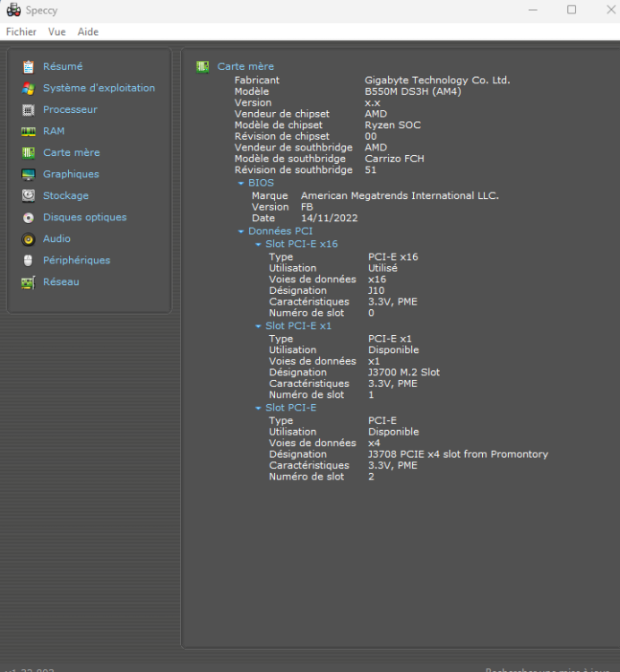This screenshot has width=620, height=672.
Task: Collapse the Slot PCI-E x16 arrow
Action: (258, 245)
